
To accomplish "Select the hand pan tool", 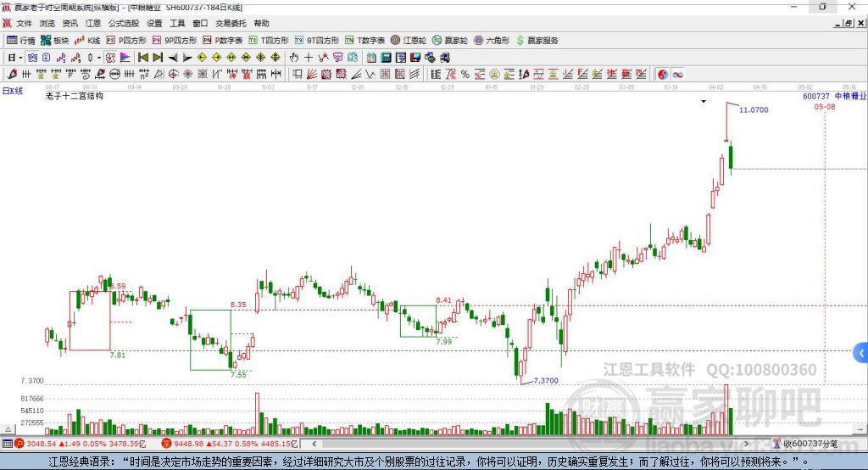I will (293, 58).
